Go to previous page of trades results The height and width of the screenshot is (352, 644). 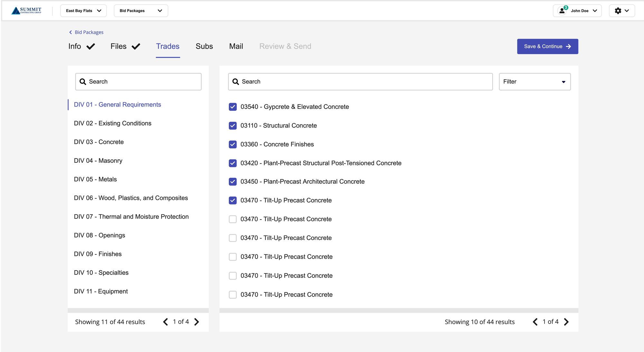click(535, 322)
